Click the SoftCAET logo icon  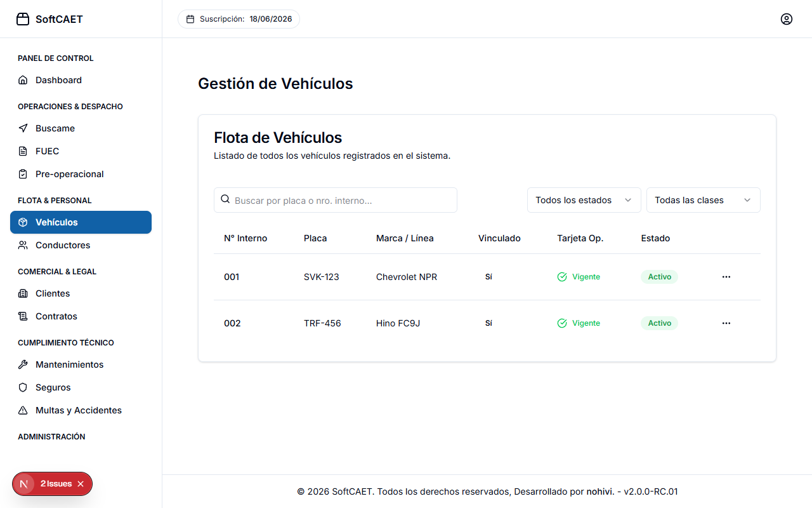(x=23, y=19)
